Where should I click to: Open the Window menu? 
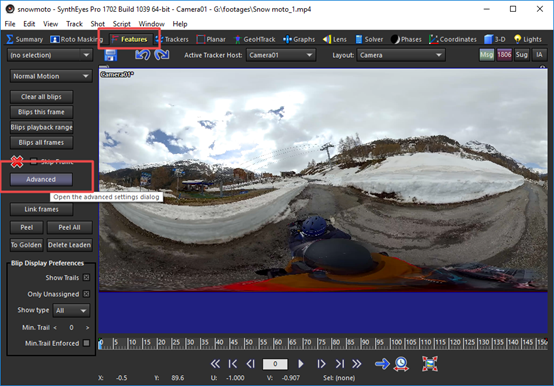click(151, 24)
